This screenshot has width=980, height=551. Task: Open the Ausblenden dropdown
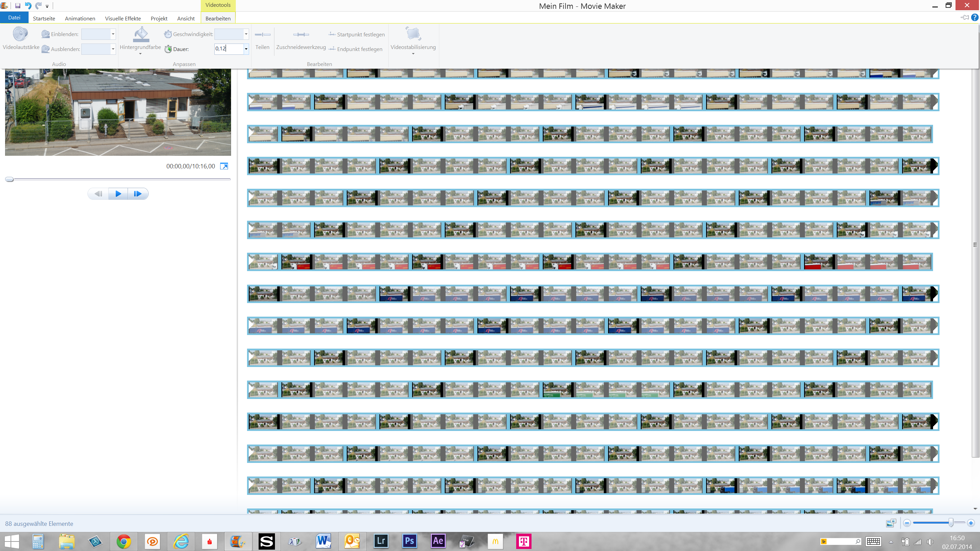tap(113, 49)
